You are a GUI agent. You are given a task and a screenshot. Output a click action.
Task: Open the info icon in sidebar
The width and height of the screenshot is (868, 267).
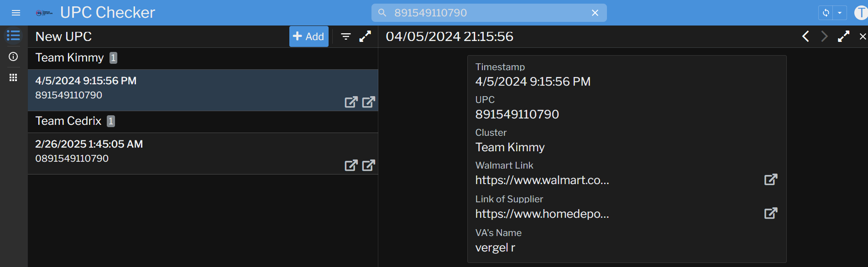pos(13,56)
